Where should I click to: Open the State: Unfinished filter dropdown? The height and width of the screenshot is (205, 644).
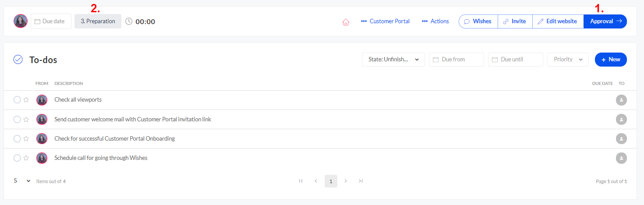click(393, 60)
